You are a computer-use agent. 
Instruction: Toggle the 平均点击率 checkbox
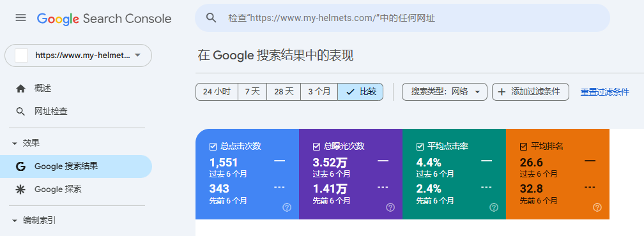pos(420,147)
